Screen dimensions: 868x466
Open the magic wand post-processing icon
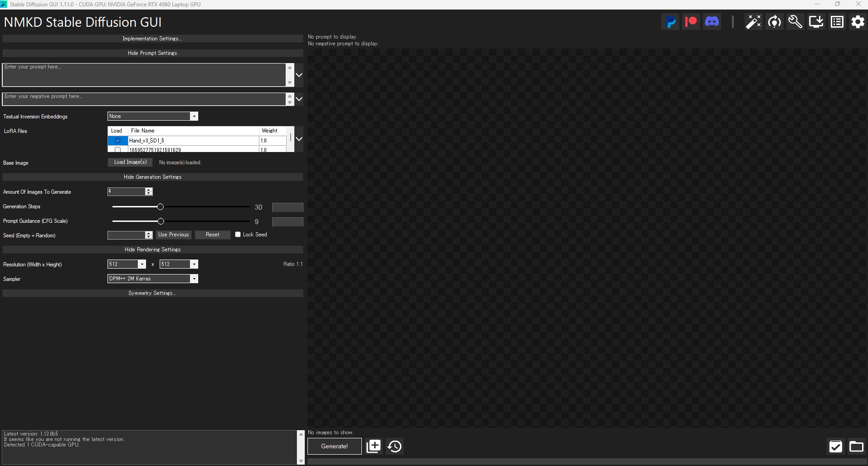753,22
